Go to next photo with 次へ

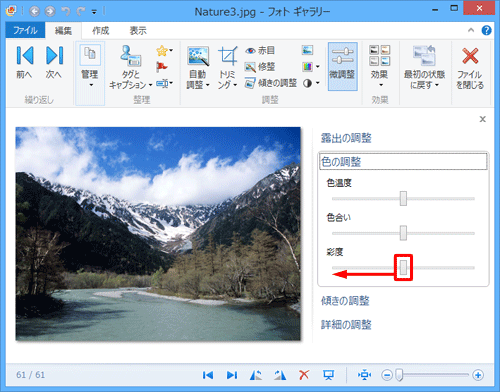coord(54,63)
